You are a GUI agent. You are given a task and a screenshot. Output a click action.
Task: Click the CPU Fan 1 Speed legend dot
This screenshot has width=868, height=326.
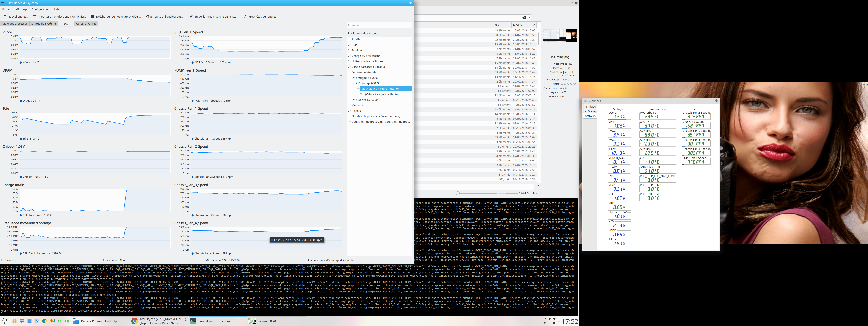coord(193,62)
